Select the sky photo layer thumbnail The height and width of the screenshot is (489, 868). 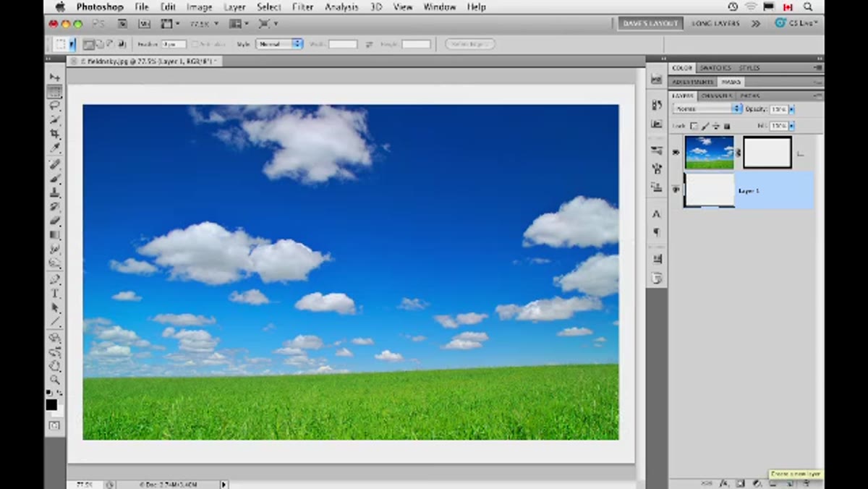pos(710,153)
